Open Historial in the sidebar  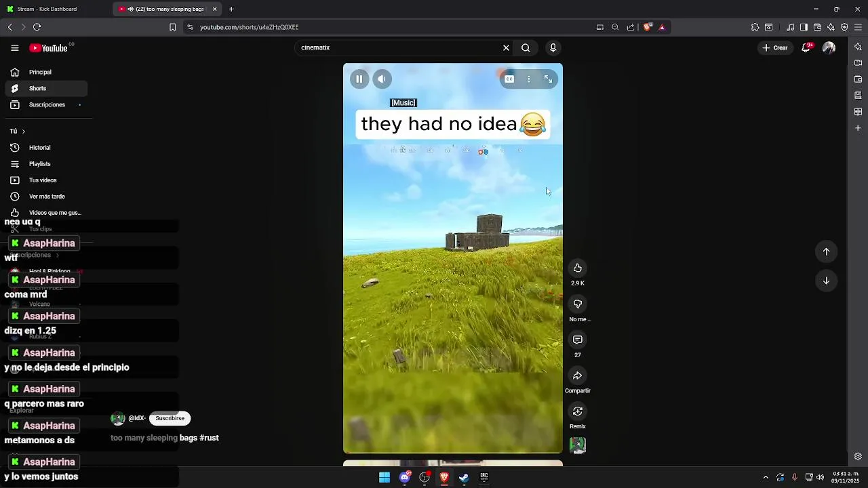[46, 148]
